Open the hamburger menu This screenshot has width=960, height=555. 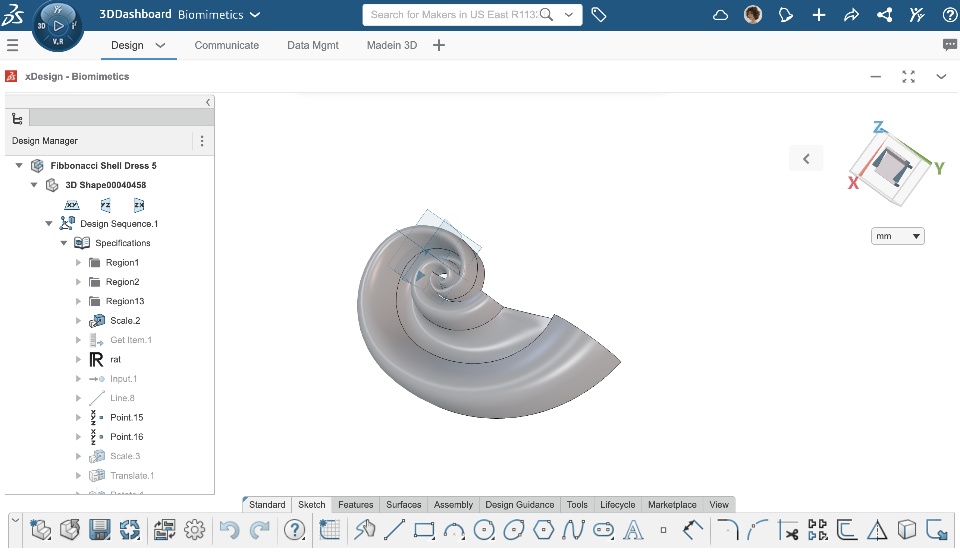(x=12, y=45)
